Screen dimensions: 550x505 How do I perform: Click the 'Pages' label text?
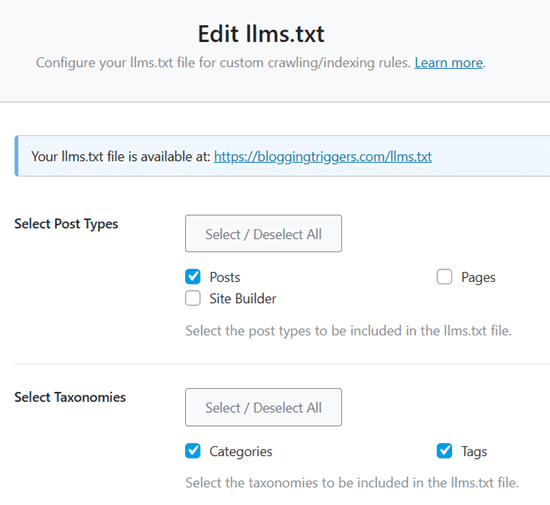click(x=478, y=278)
